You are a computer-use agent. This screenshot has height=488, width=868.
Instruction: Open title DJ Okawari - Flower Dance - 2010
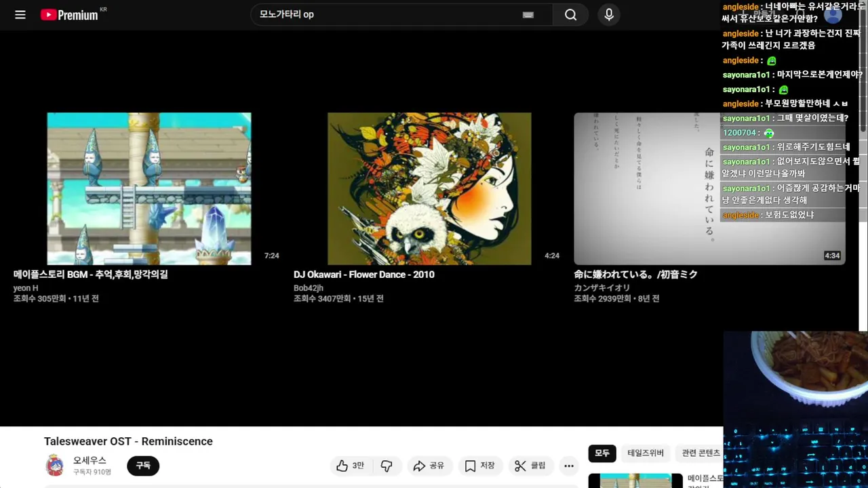[x=364, y=274]
